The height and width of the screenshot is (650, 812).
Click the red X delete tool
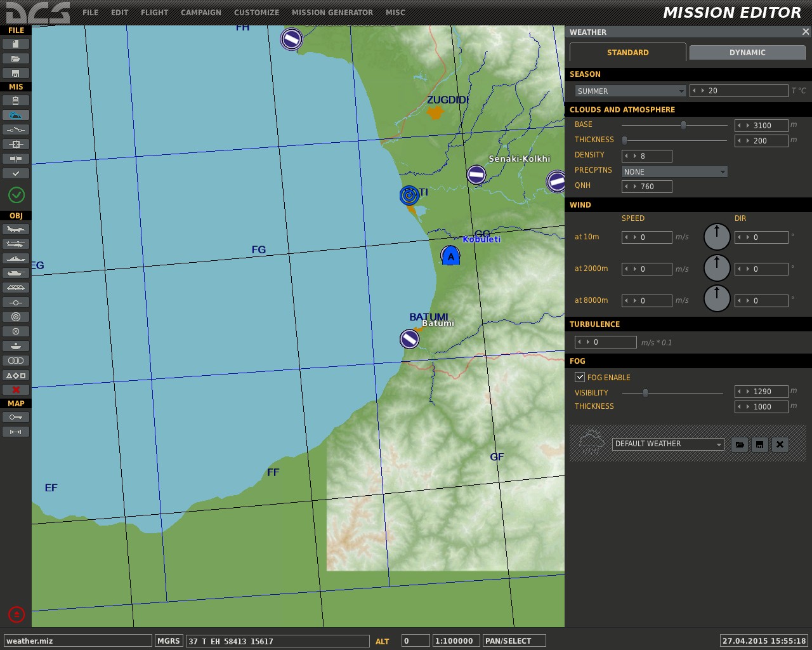pyautogui.click(x=16, y=390)
